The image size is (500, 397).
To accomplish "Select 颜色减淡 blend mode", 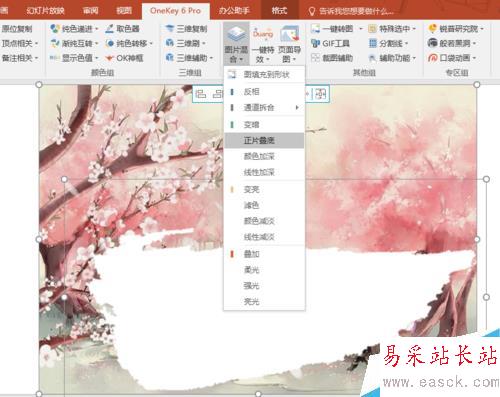I will tap(264, 221).
